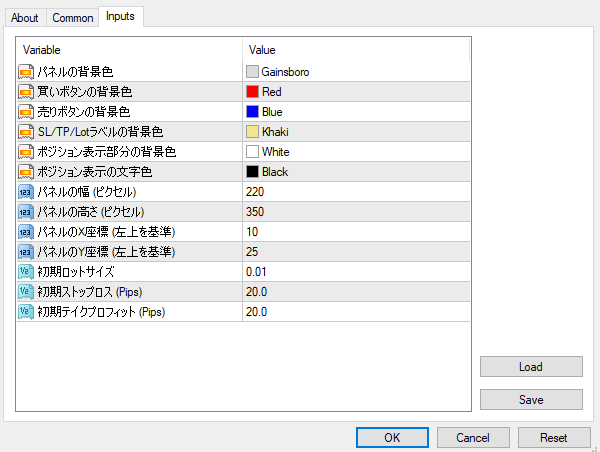Open the Common tab

[x=72, y=18]
